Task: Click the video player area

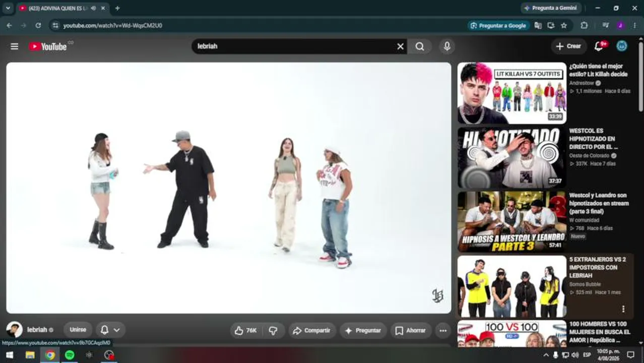Action: pyautogui.click(x=228, y=188)
